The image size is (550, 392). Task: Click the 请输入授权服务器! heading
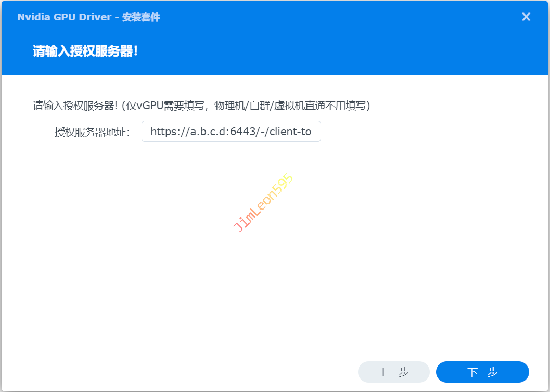(85, 51)
